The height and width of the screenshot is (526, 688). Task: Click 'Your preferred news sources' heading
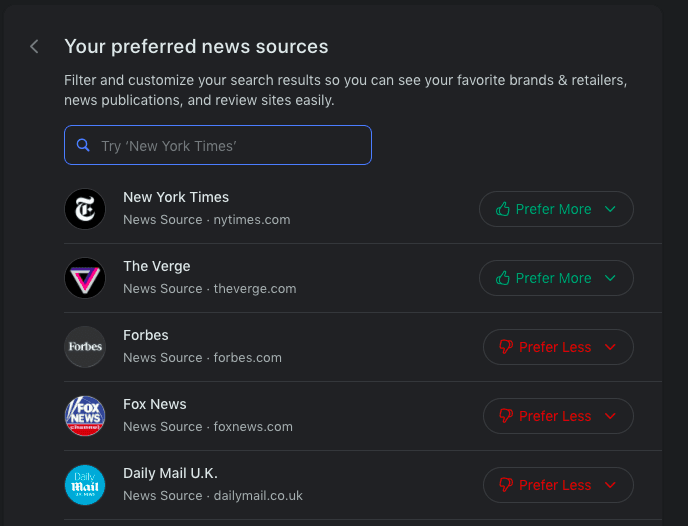click(196, 47)
